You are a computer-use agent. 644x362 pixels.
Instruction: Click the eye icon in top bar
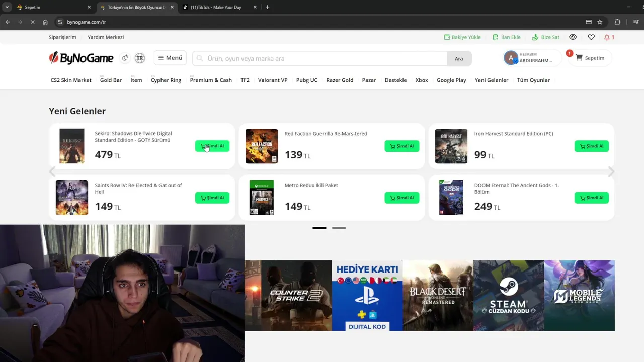coord(573,37)
